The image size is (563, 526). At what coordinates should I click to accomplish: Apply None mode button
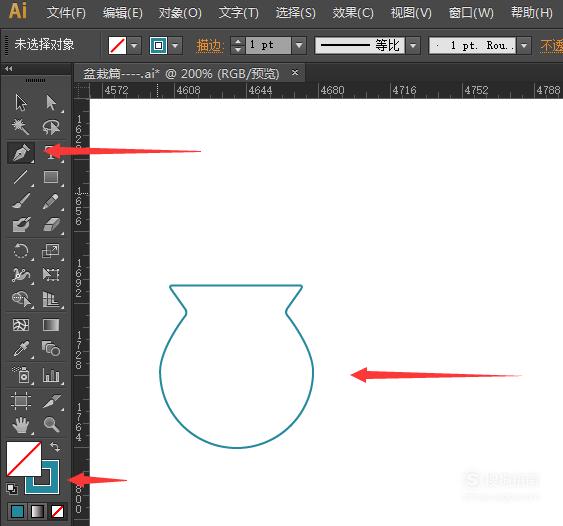pos(57,511)
